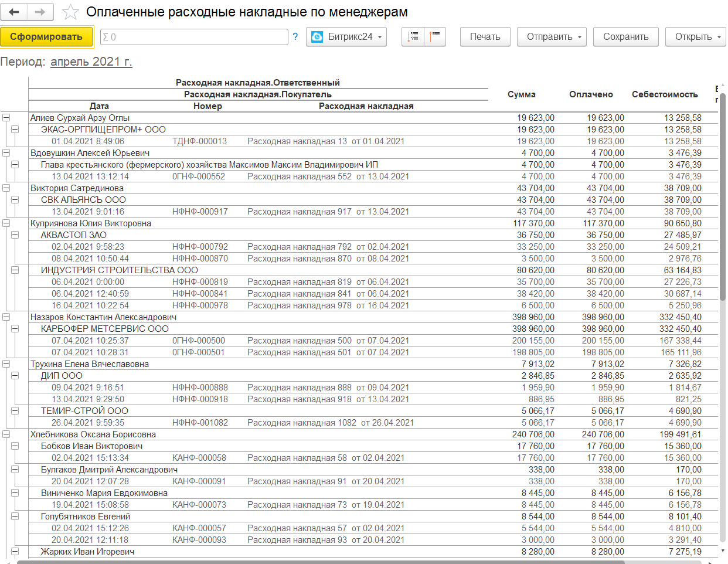Click the forward navigation arrow
Image resolution: width=728 pixels, height=564 pixels.
pos(40,12)
